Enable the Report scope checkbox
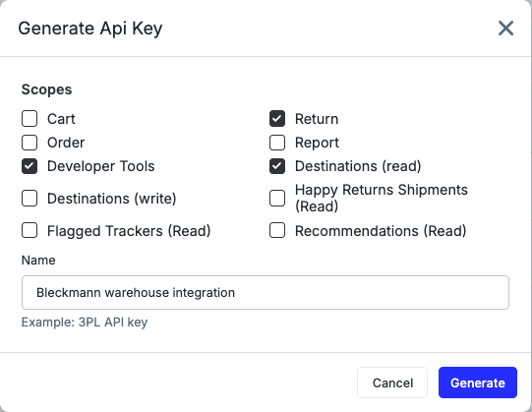532x412 pixels. pos(277,143)
